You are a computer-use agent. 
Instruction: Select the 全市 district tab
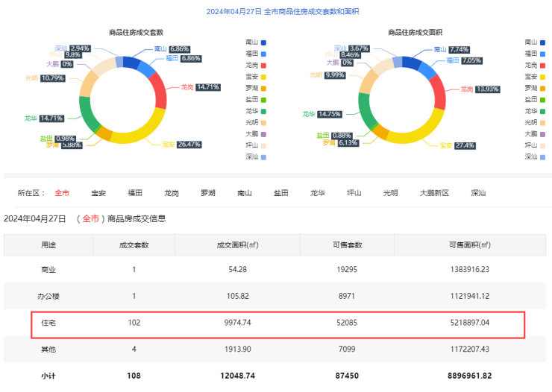pos(62,193)
